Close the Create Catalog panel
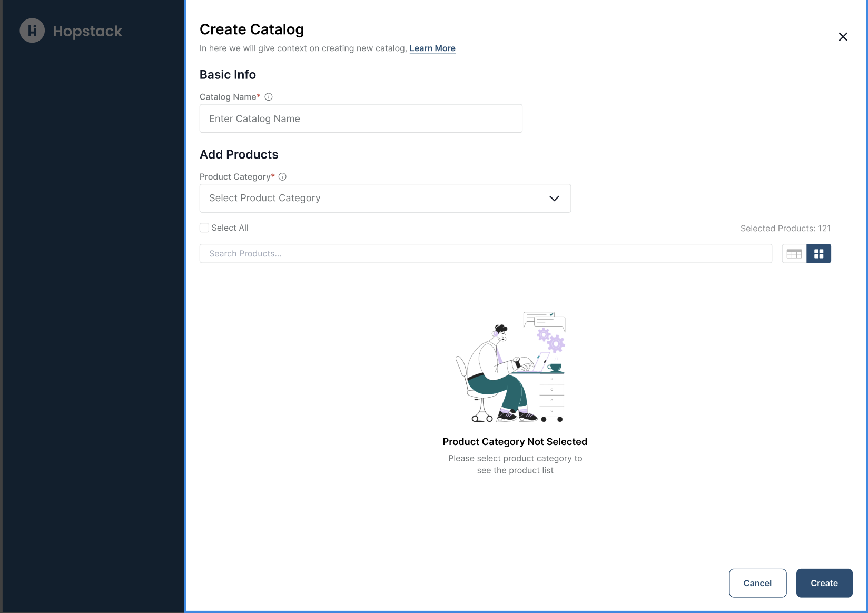 click(843, 37)
